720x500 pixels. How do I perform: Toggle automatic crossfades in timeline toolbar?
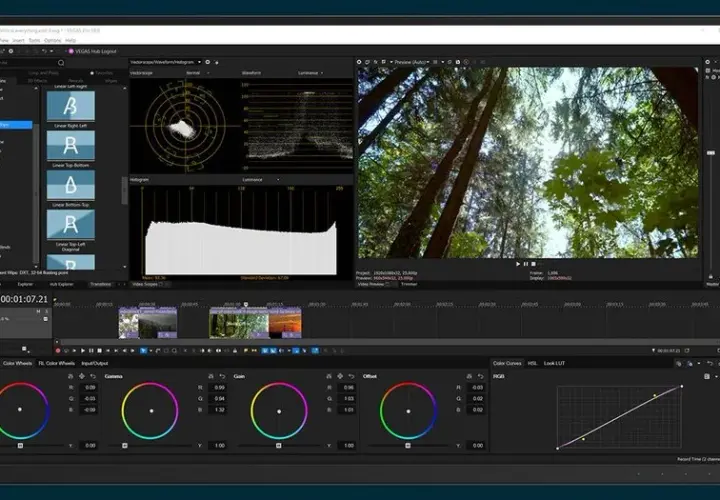[273, 351]
